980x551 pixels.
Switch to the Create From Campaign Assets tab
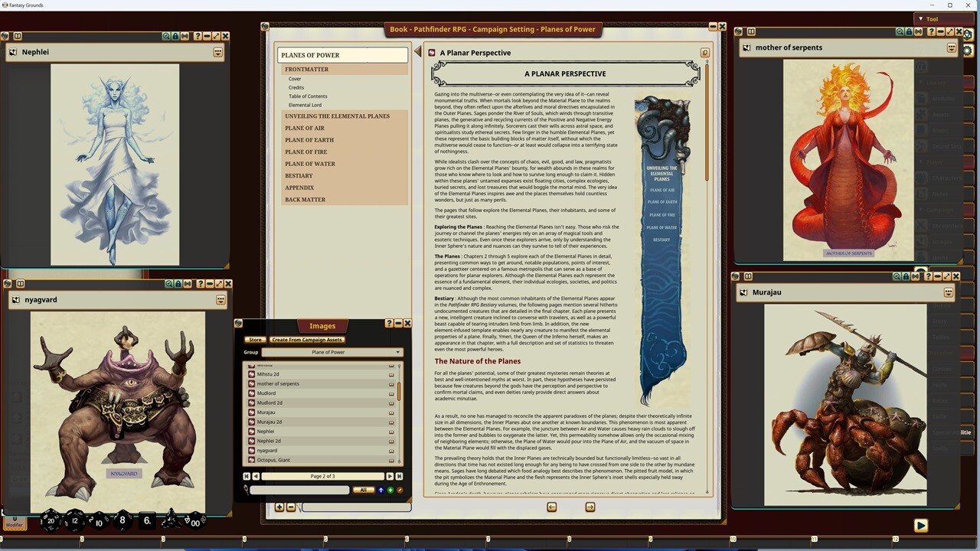[x=307, y=339]
